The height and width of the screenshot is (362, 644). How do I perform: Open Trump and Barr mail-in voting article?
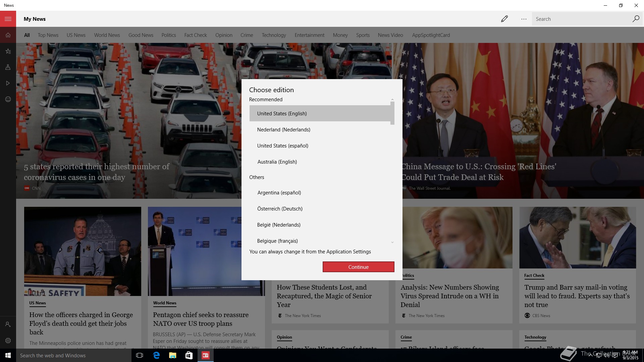[x=577, y=296]
